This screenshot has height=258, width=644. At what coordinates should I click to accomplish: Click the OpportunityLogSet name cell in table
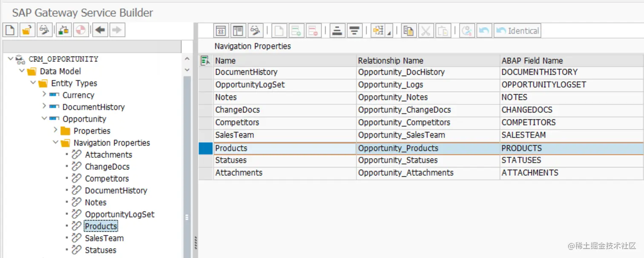(285, 85)
